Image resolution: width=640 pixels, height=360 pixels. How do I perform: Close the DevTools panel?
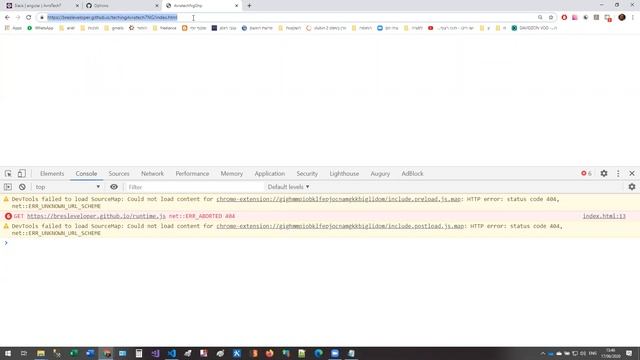[x=632, y=173]
